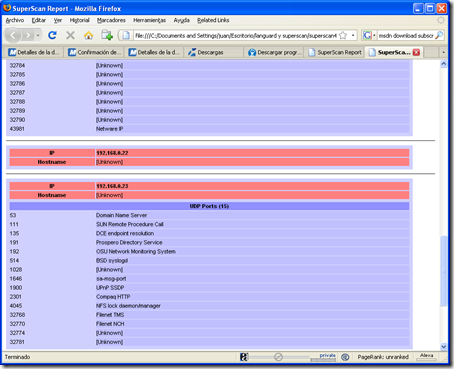This screenshot has height=369, width=454.
Task: Click the Alexa status bar panel
Action: coord(426,357)
